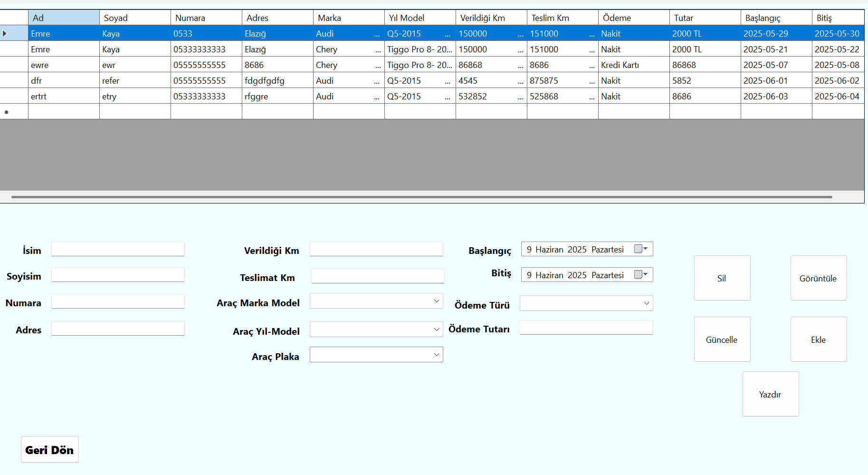Click the Ekle button

click(x=819, y=339)
